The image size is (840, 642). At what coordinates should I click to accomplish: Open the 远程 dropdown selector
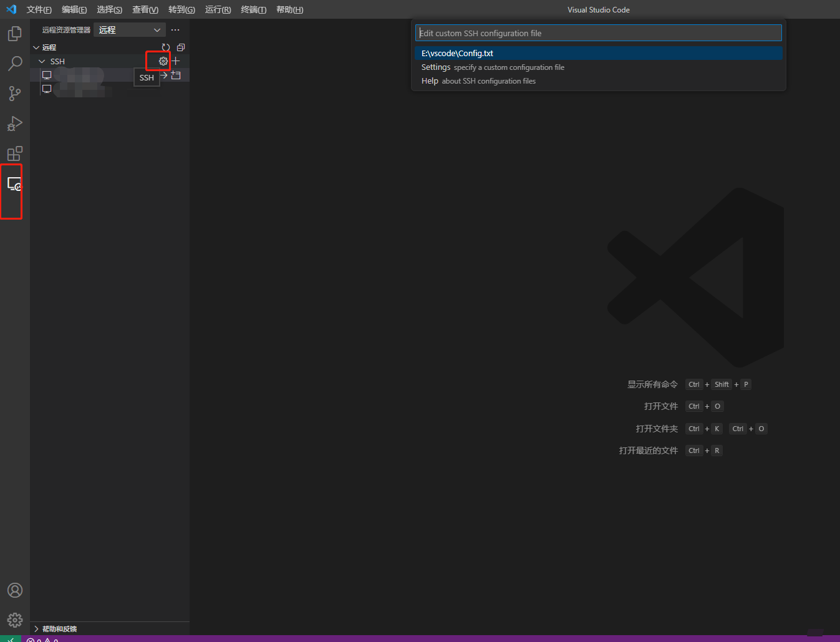pyautogui.click(x=130, y=30)
